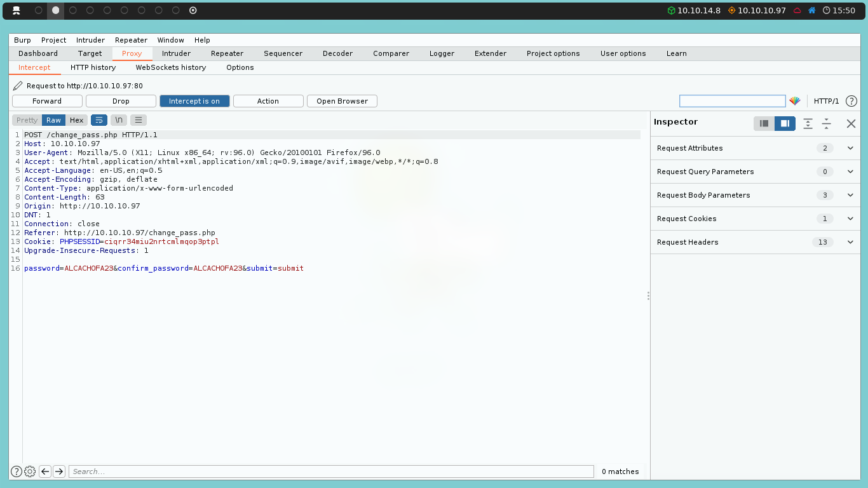The width and height of the screenshot is (868, 488).
Task: Open the Project menu
Action: pos(53,40)
